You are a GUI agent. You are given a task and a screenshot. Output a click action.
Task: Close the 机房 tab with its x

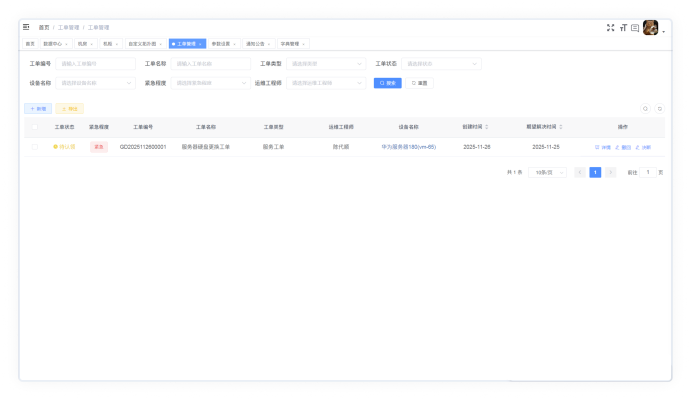click(x=92, y=44)
